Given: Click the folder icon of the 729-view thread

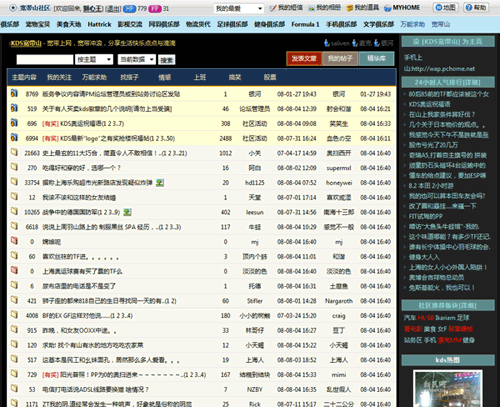Looking at the screenshot, I should (x=14, y=373).
